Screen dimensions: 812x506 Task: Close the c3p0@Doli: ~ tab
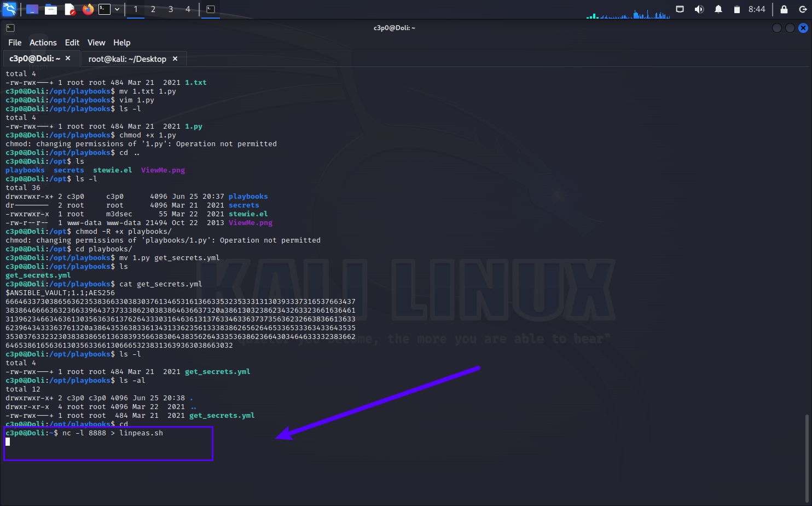point(68,58)
